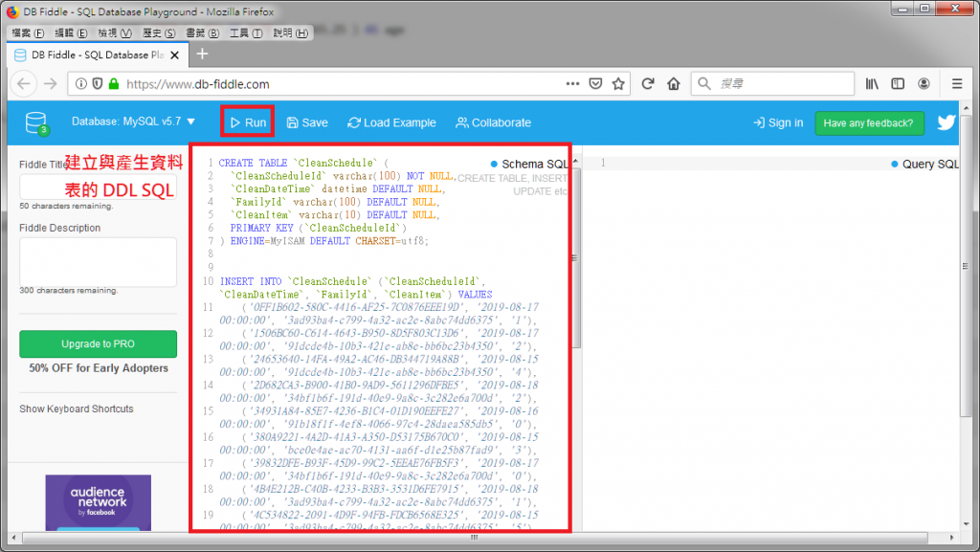The height and width of the screenshot is (552, 980).
Task: Open the 檢視 (V) menu
Action: pyautogui.click(x=115, y=33)
